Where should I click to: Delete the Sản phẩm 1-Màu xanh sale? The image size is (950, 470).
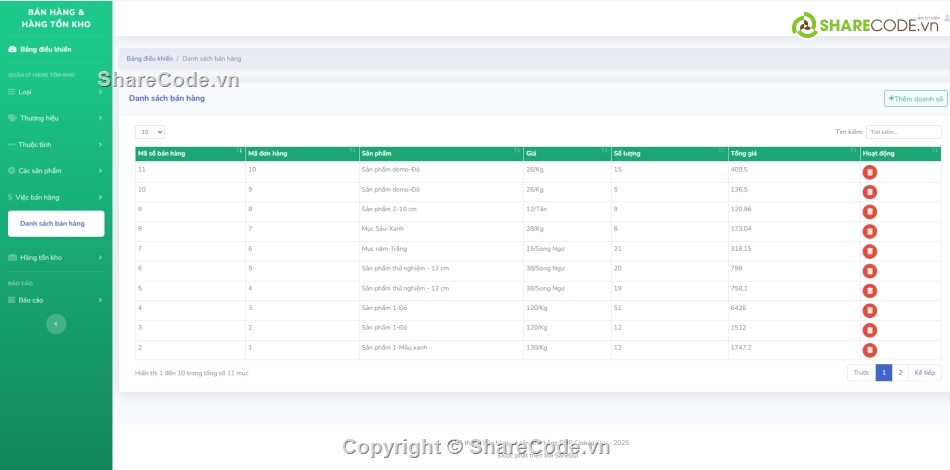tap(869, 350)
